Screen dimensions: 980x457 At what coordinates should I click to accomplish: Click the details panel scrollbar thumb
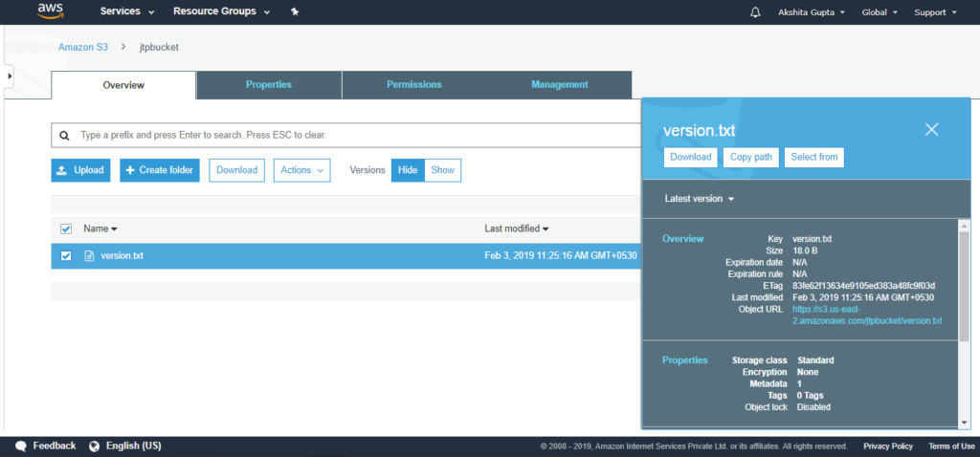coord(964,285)
